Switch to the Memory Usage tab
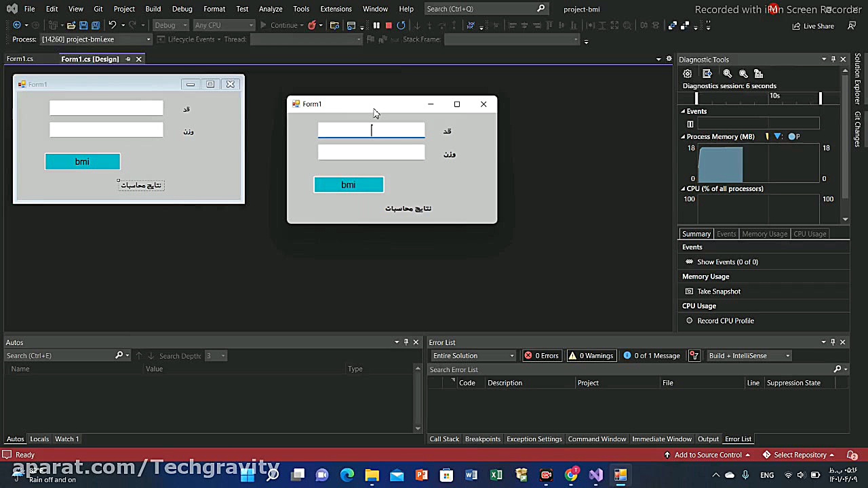Viewport: 868px width, 488px height. [764, 234]
